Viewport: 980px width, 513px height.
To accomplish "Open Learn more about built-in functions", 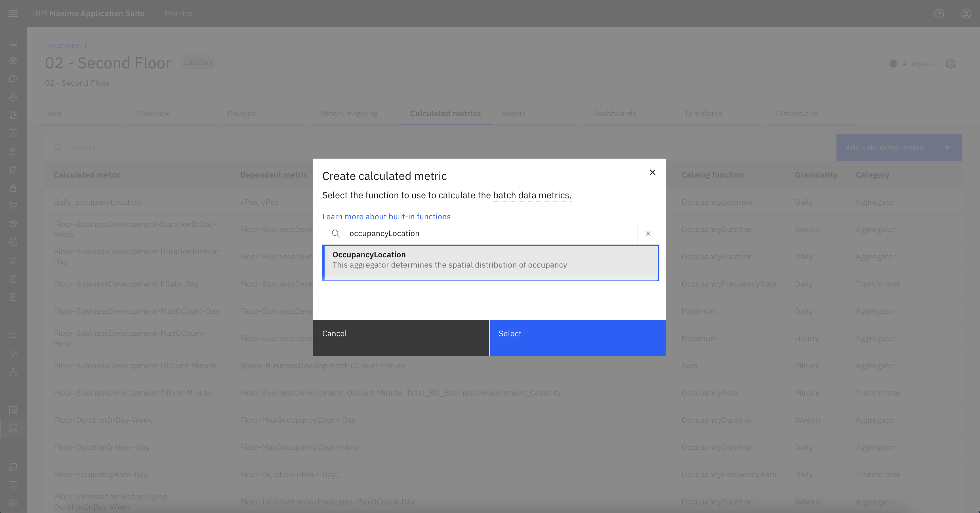I will point(386,216).
